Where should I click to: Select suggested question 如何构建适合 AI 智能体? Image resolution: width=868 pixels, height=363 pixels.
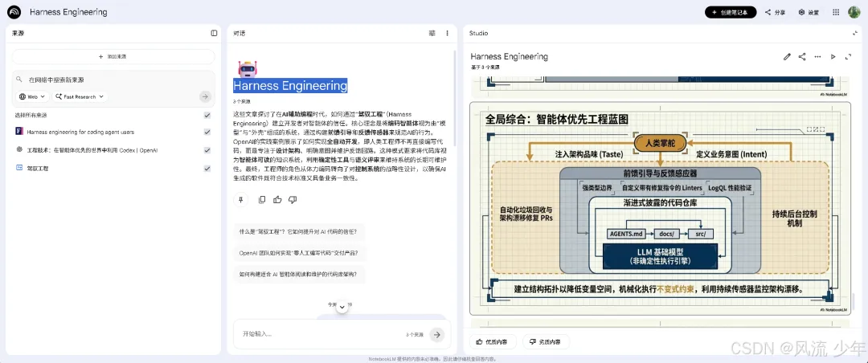[299, 274]
